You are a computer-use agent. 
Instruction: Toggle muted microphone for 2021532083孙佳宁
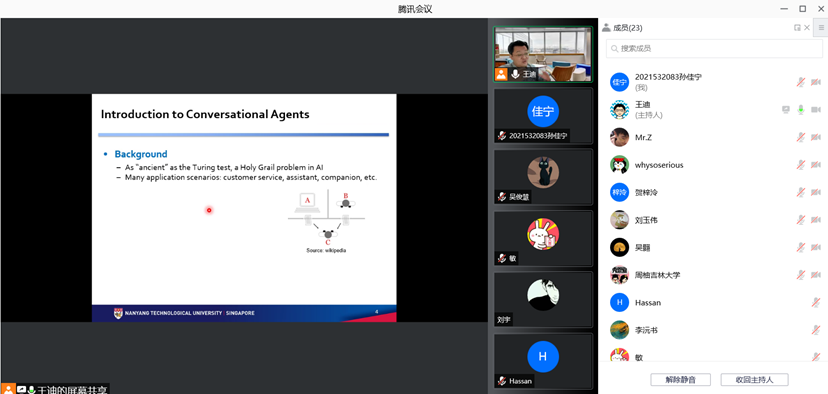(801, 82)
